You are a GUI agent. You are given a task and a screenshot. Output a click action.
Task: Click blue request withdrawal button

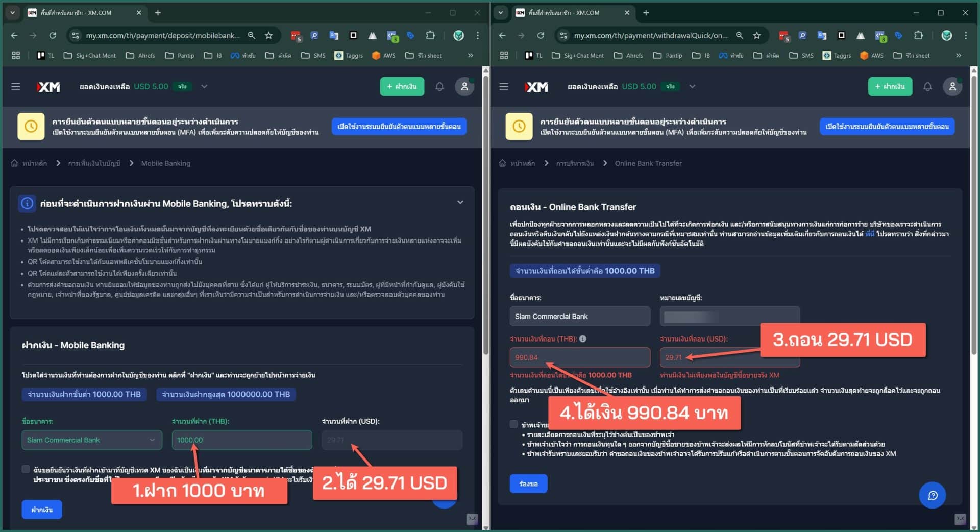(528, 483)
